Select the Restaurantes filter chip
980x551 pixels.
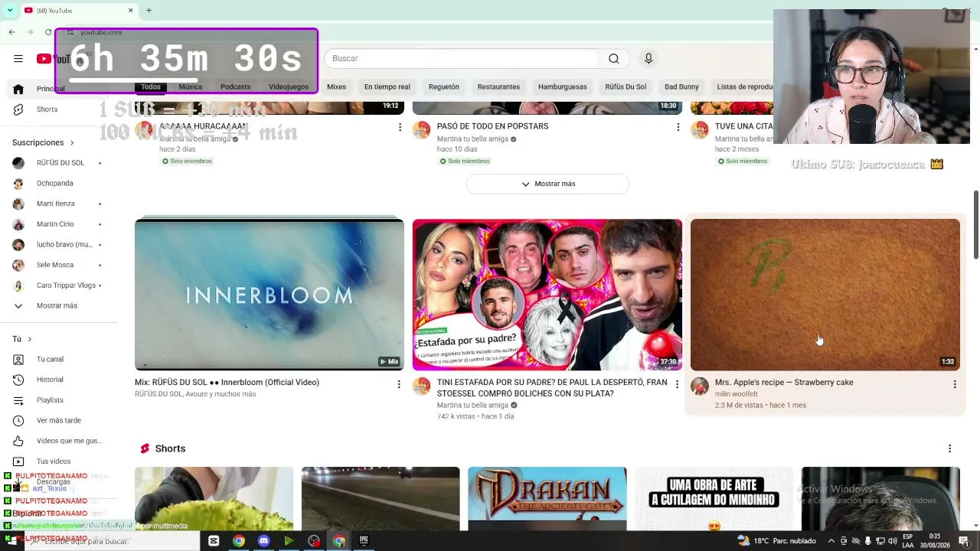pyautogui.click(x=498, y=87)
